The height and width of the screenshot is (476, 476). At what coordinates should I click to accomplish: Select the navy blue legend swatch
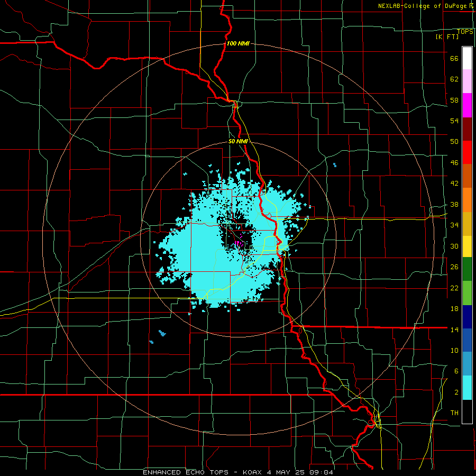coord(467,317)
